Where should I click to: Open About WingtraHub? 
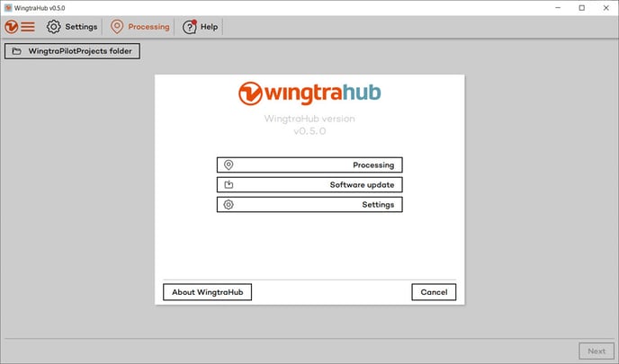click(207, 292)
